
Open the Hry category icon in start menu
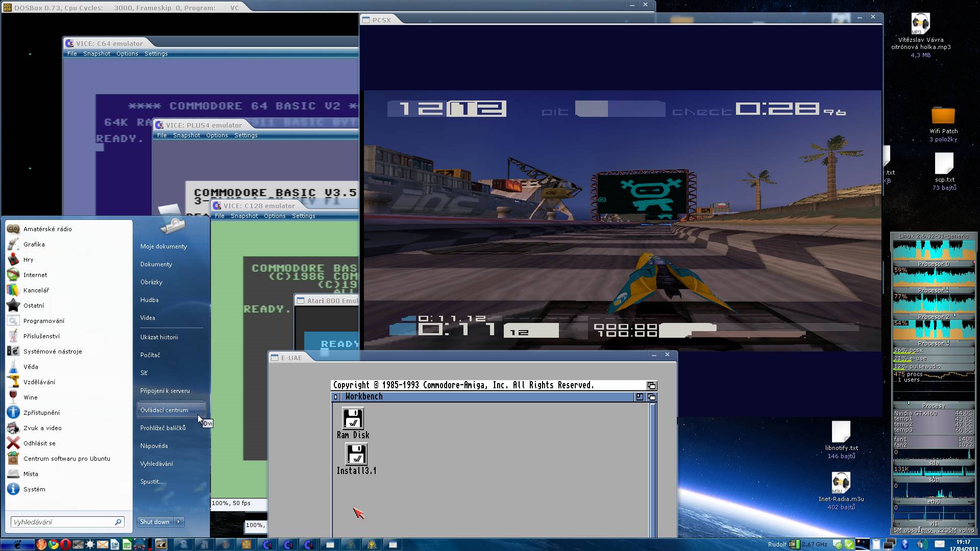[13, 260]
